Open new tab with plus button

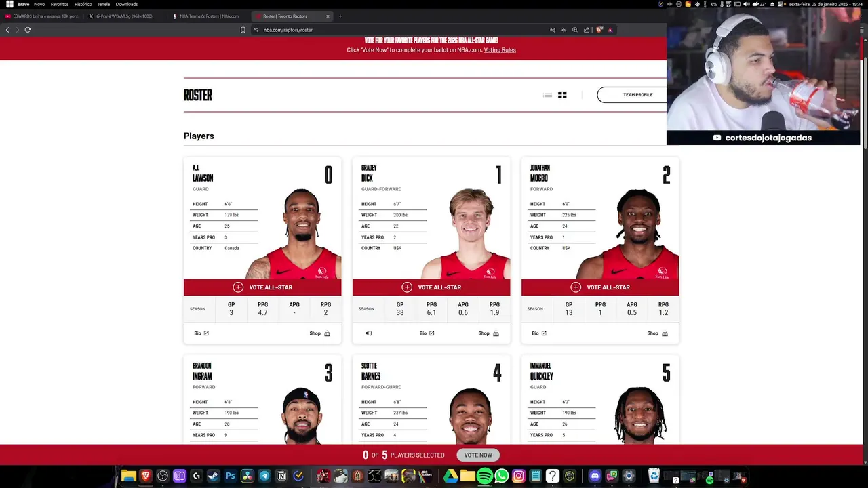coord(340,16)
